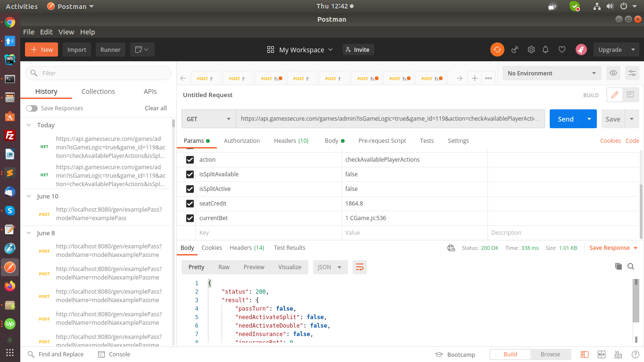Switch to Browse mode

pyautogui.click(x=550, y=354)
